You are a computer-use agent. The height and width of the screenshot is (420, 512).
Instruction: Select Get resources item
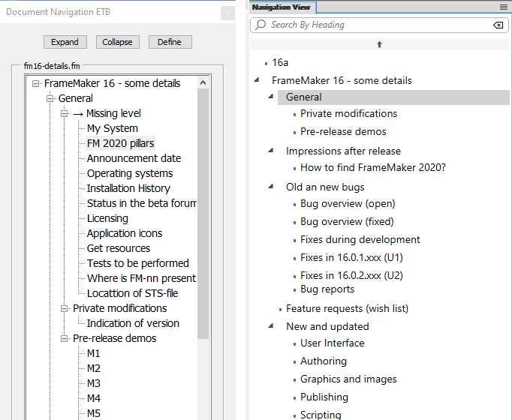tap(119, 248)
